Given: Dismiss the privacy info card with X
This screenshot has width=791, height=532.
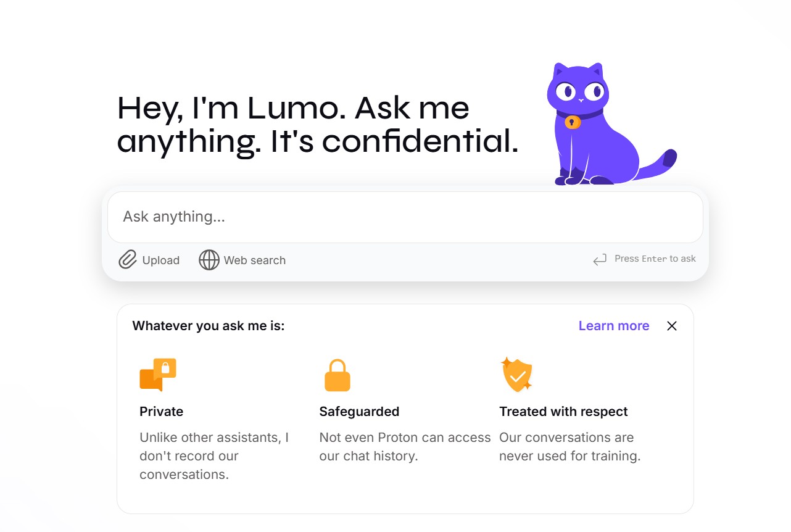Looking at the screenshot, I should click(672, 326).
